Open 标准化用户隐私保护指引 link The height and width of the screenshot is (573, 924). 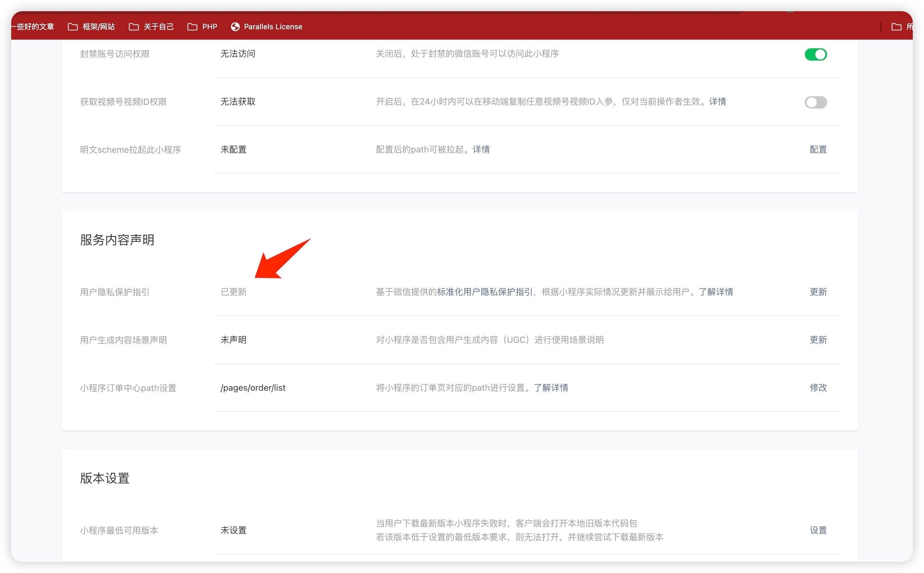pos(484,292)
